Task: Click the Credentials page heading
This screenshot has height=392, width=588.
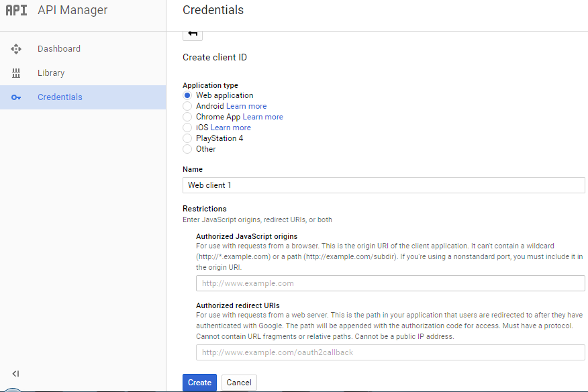Action: click(213, 10)
